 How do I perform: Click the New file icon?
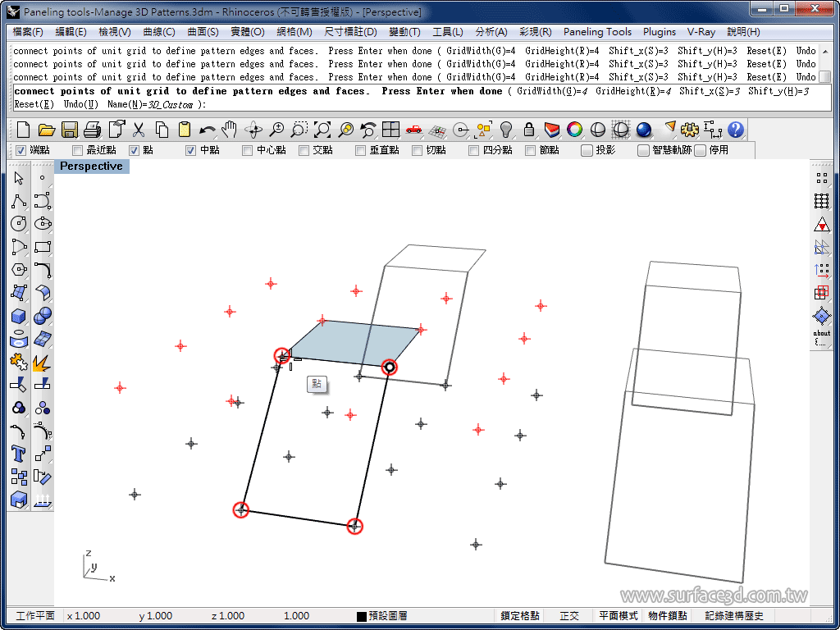tap(23, 130)
